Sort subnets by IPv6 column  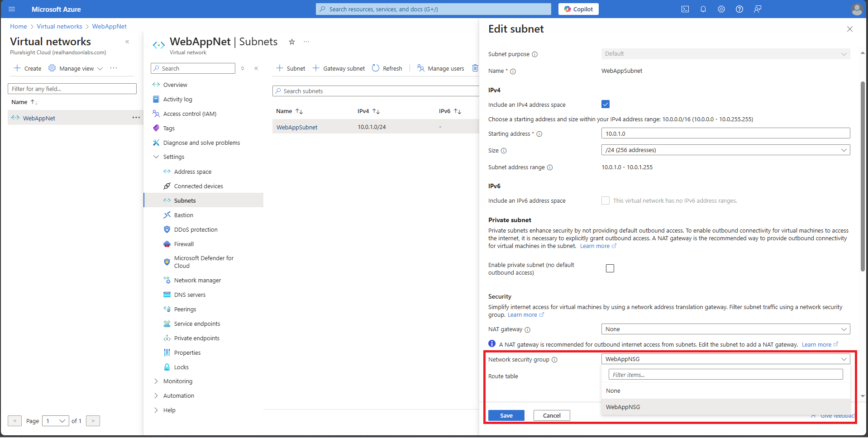click(x=450, y=111)
